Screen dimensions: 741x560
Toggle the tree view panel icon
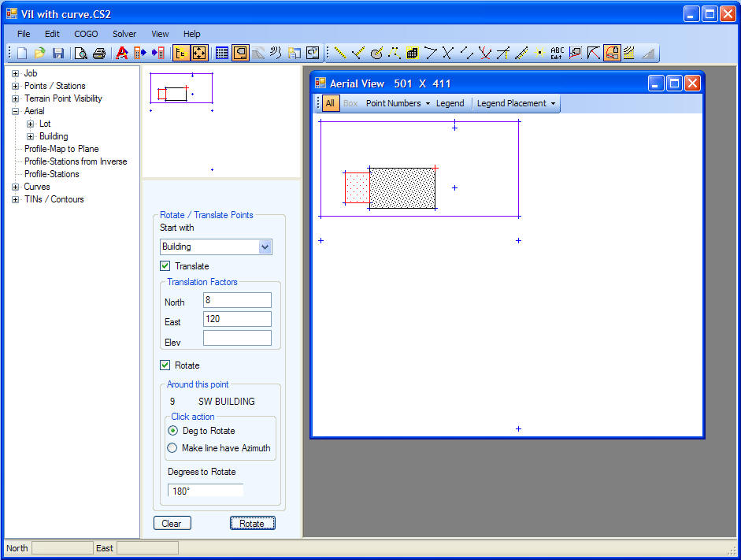181,53
